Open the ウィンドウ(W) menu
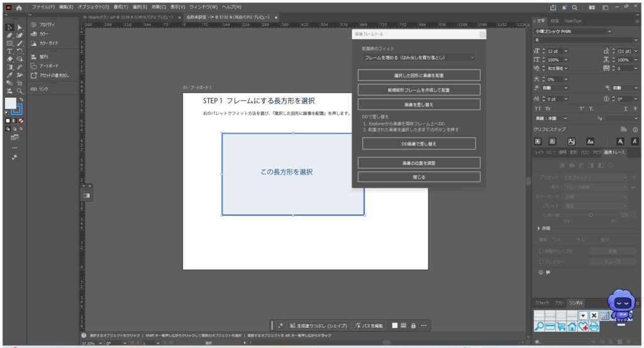The width and height of the screenshot is (644, 348). pos(203,7)
